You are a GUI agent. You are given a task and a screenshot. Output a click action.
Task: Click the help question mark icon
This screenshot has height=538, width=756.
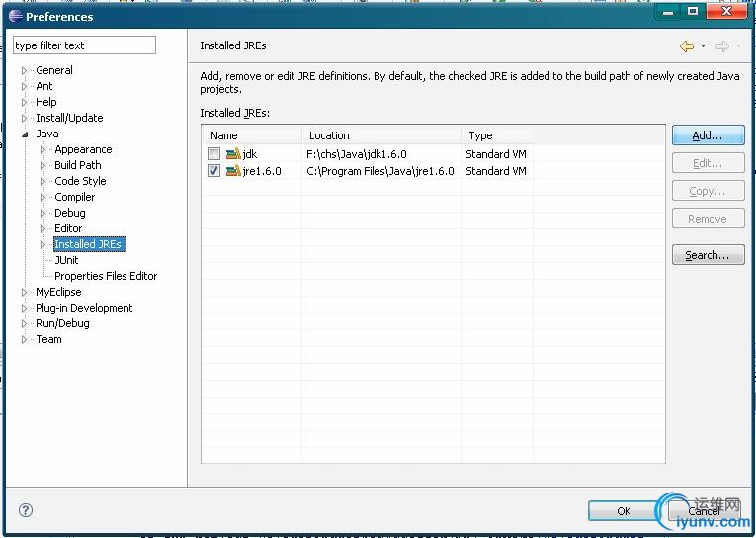point(25,510)
